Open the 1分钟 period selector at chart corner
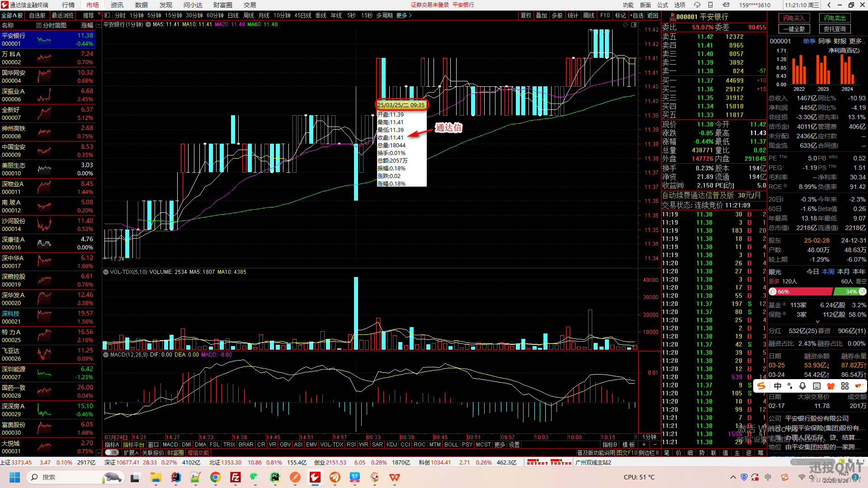Screen dimensions: 868x488 coord(650,437)
